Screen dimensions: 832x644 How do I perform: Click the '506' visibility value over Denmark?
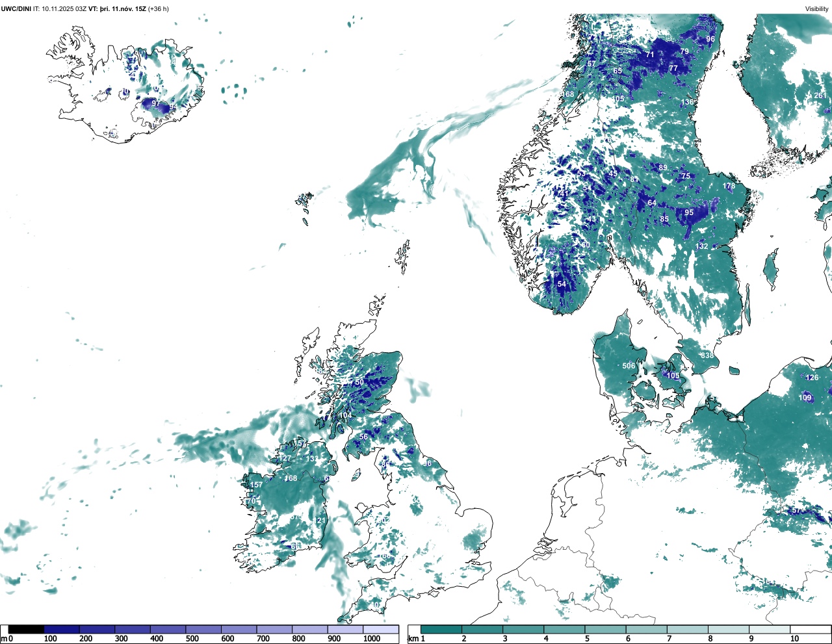[629, 366]
